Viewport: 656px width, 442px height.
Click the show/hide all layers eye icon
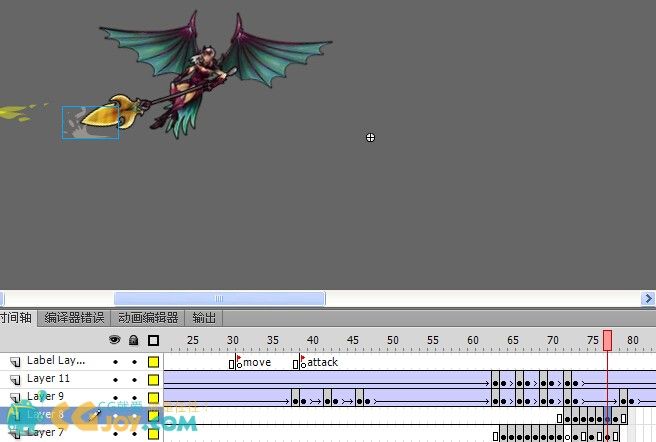coord(114,339)
